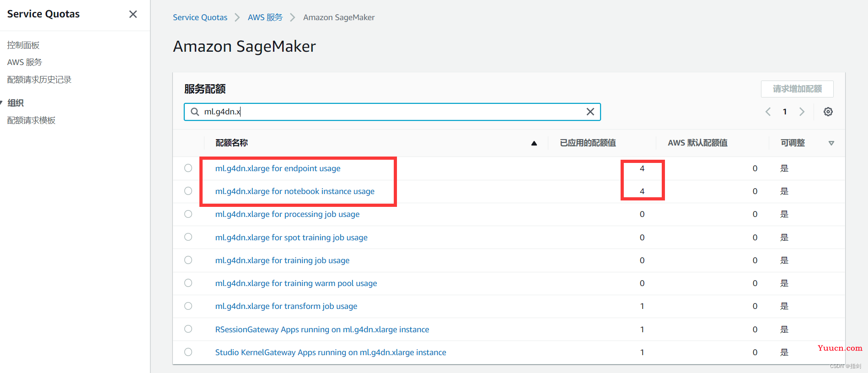This screenshot has height=373, width=868.
Task: Go to next page of quotas
Action: [x=802, y=112]
